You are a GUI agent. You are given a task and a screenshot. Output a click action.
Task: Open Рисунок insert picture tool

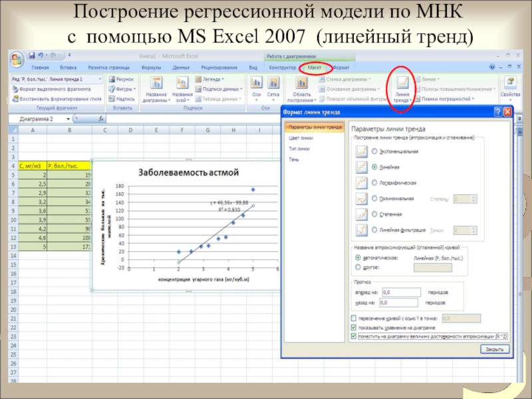pyautogui.click(x=121, y=79)
